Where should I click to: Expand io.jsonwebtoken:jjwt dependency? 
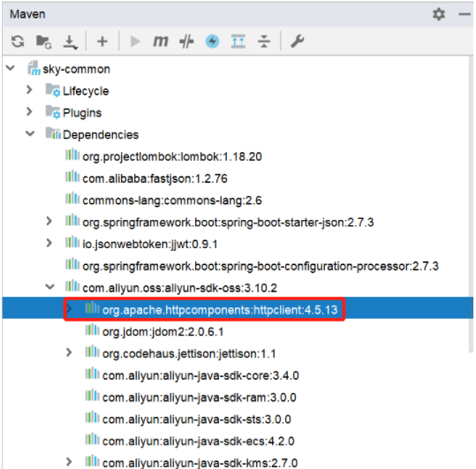[x=49, y=243]
